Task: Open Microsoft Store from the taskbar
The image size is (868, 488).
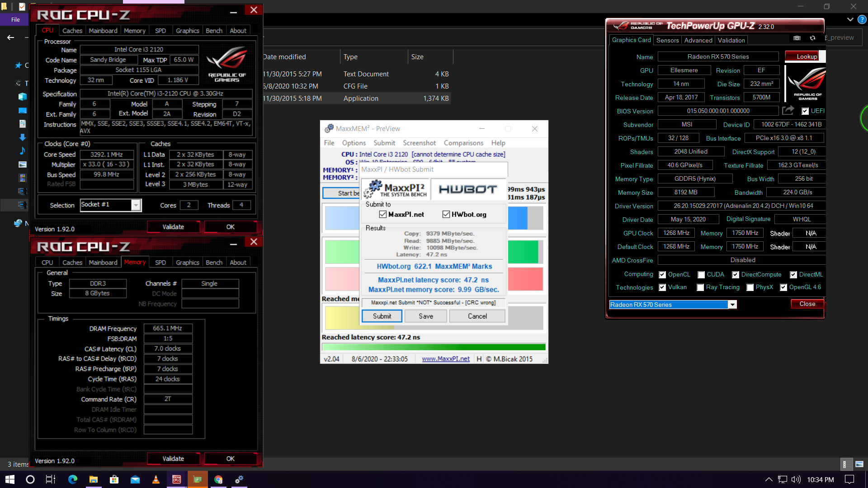Action: (x=114, y=479)
